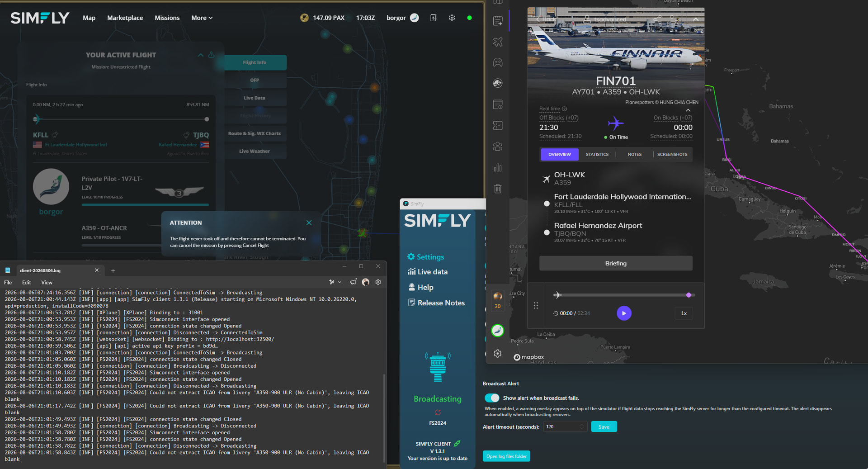Open settings gear at sidebar bottom
The width and height of the screenshot is (868, 469).
point(498,354)
